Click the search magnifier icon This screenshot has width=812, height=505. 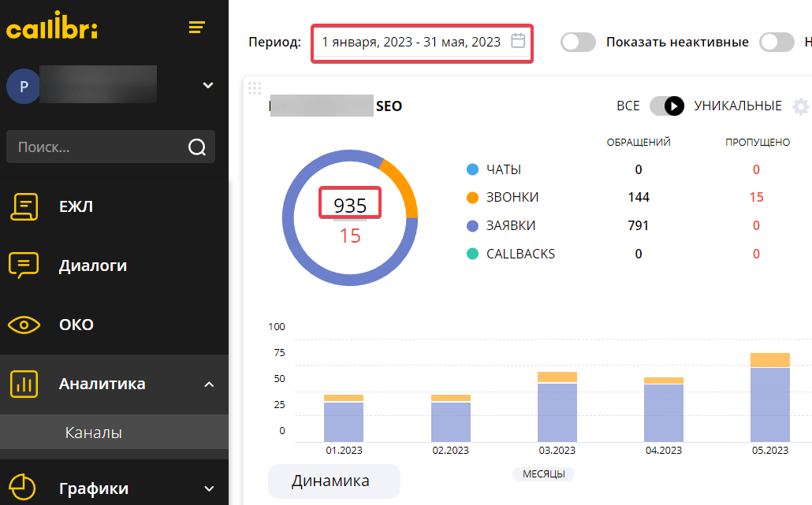tap(196, 147)
